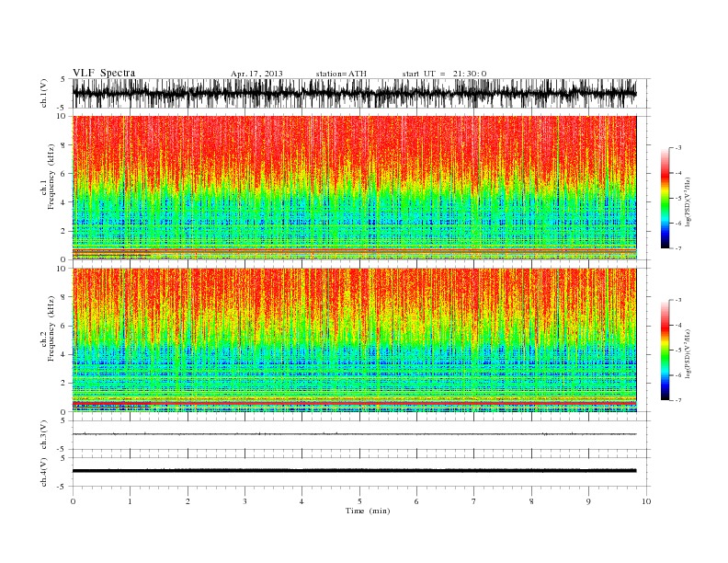Click the "station=ATH" label
This screenshot has width=728, height=563.
click(341, 74)
